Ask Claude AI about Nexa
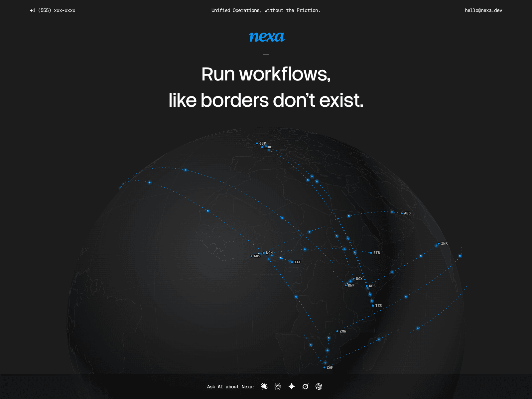532x399 pixels. [264, 386]
